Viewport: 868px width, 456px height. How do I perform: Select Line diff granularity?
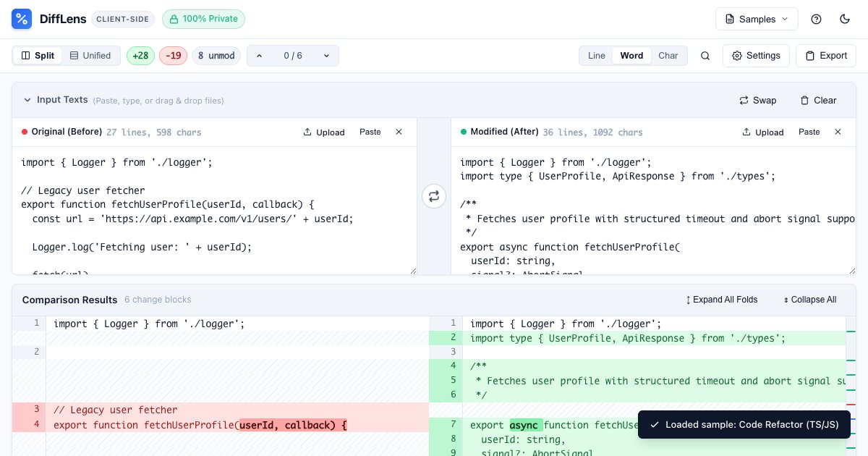tap(597, 56)
